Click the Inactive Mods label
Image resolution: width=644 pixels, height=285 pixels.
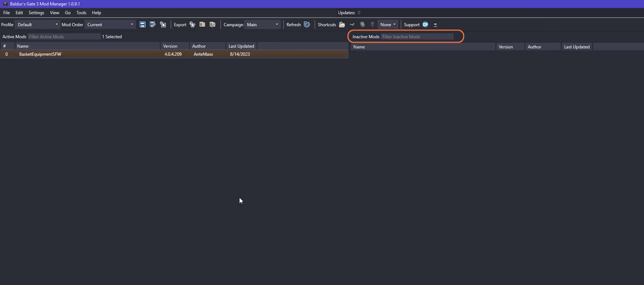click(366, 37)
